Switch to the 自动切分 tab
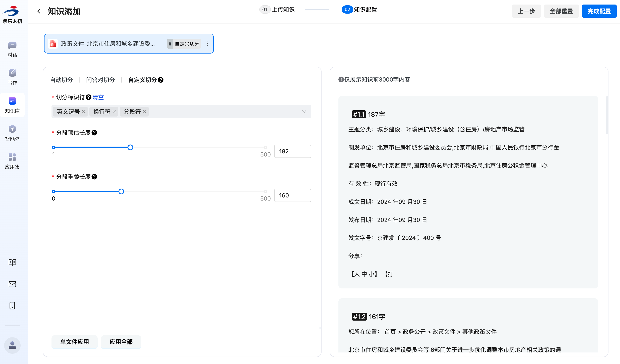620x364 pixels. [x=62, y=80]
